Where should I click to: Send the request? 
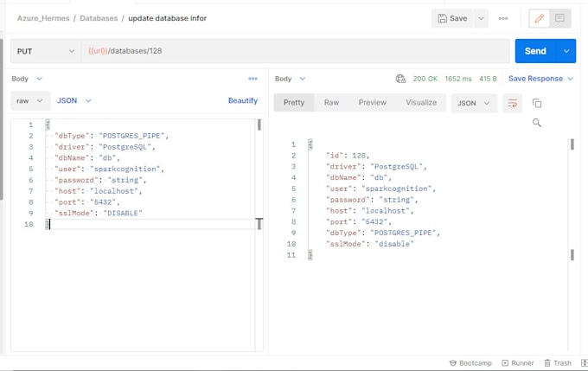click(535, 51)
